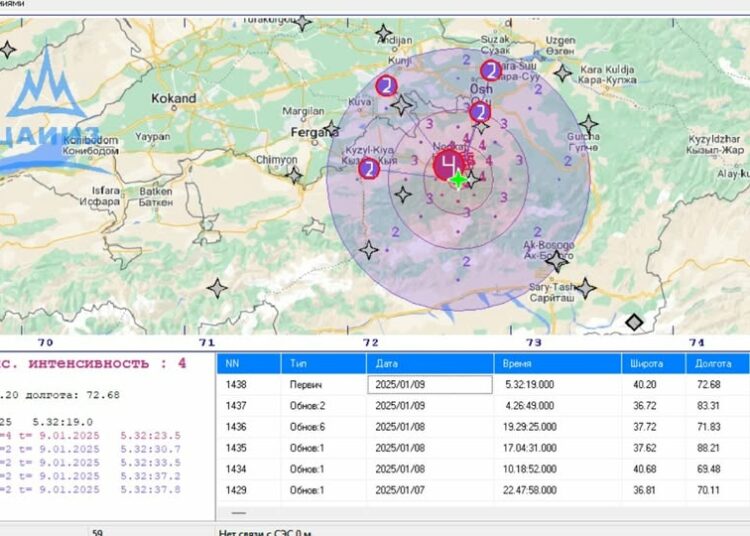This screenshot has height=536, width=750.
Task: Select the station star next to Gulcha
Action: coord(589,125)
